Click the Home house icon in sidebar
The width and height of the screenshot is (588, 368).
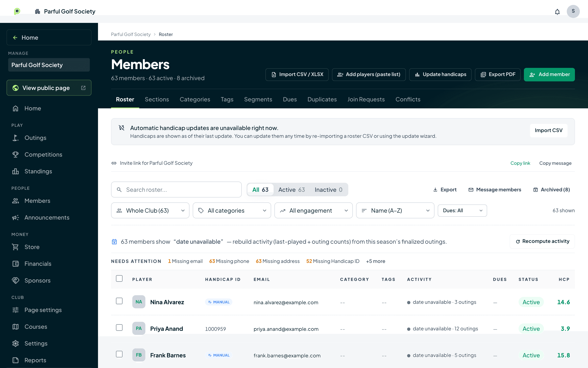(x=16, y=108)
